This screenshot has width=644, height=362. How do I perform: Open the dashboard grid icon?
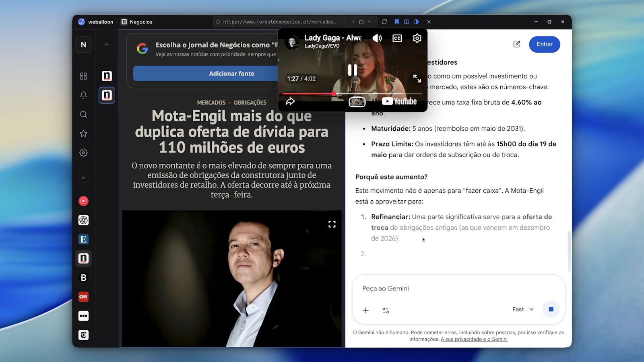tap(83, 76)
